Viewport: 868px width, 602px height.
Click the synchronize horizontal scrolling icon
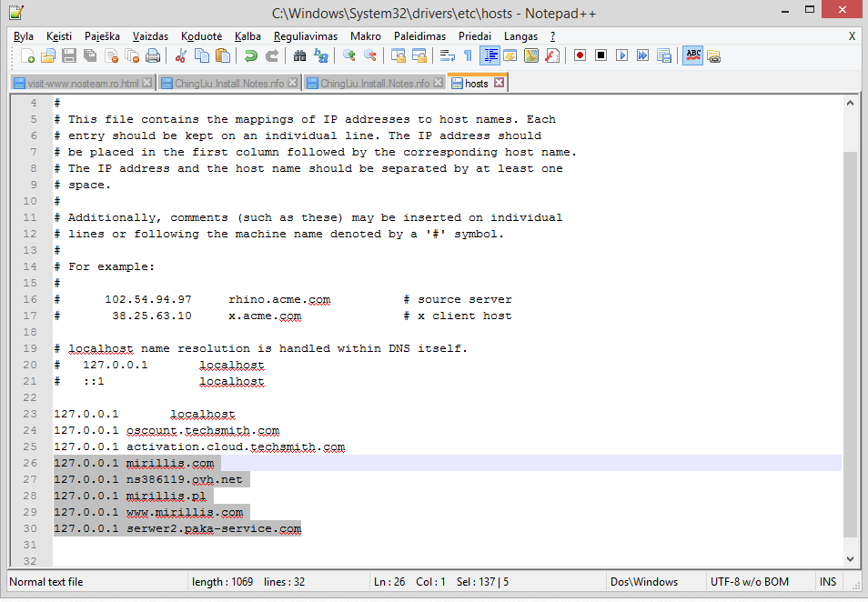click(x=419, y=55)
